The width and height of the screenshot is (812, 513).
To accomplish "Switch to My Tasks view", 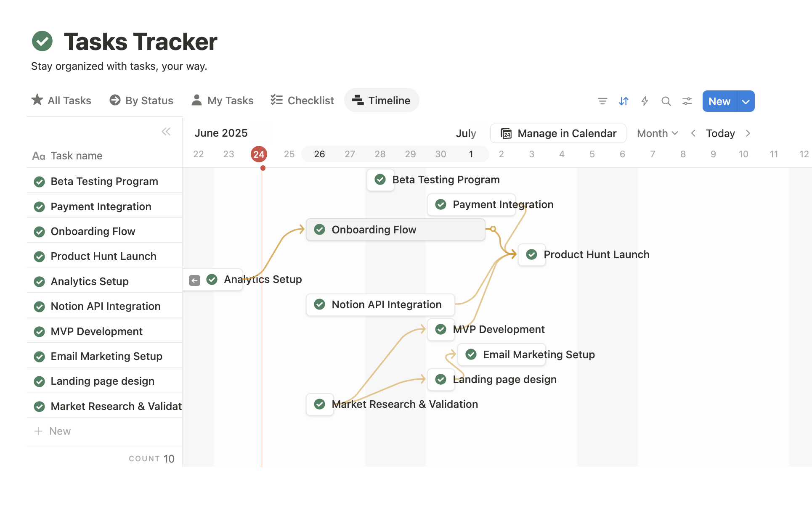I will 222,100.
